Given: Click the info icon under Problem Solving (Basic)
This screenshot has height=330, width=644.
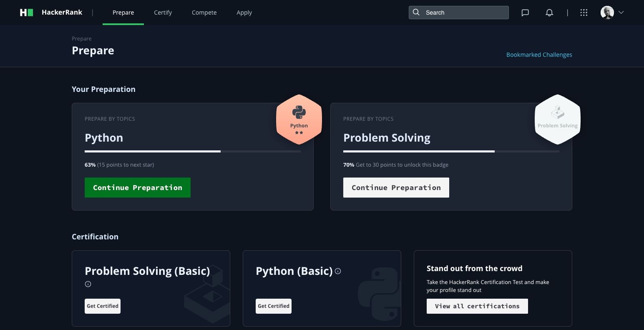Looking at the screenshot, I should coord(88,284).
